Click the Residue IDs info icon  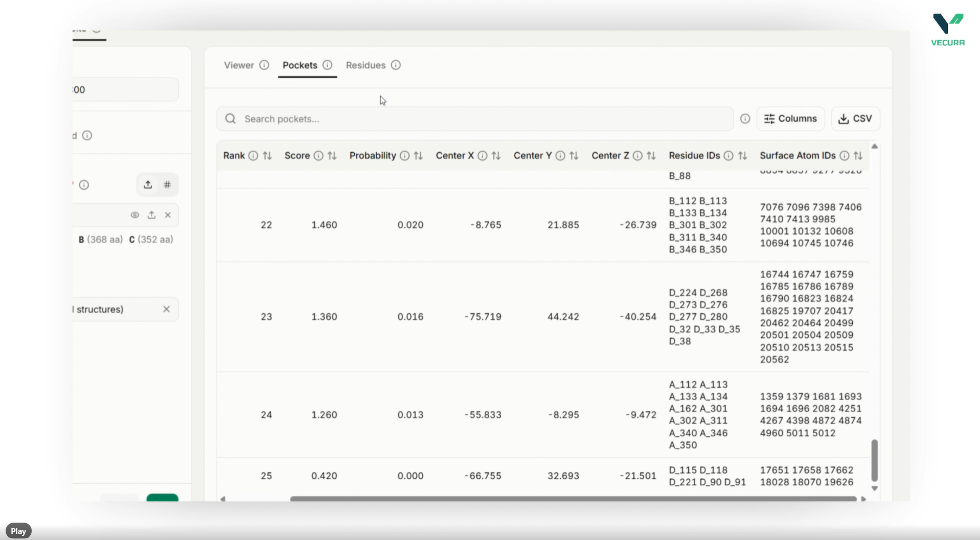(x=728, y=156)
